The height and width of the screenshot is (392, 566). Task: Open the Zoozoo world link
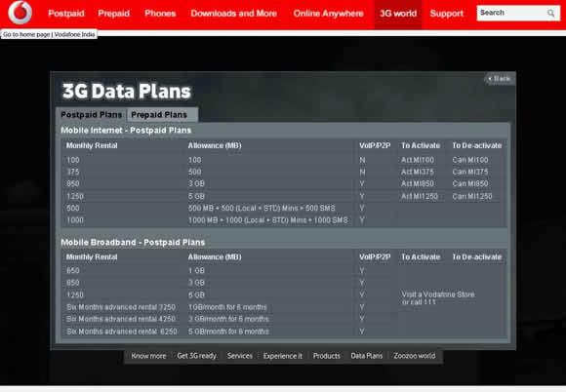coord(415,356)
